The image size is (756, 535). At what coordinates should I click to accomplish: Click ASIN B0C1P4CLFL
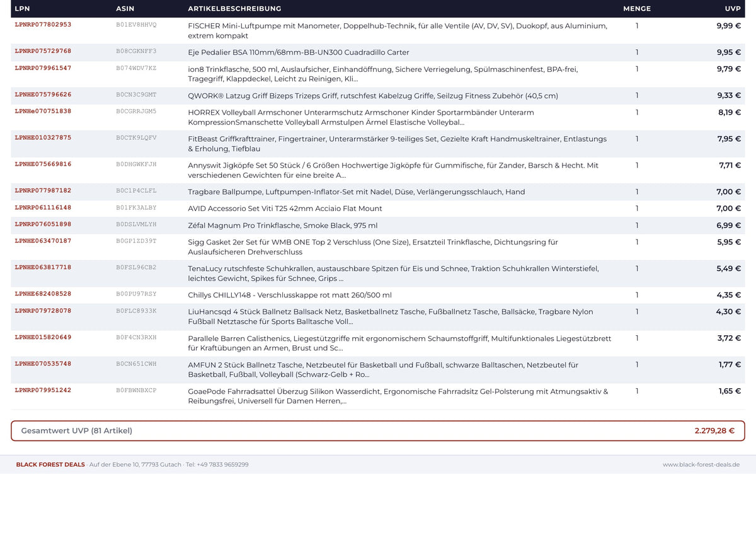coord(136,190)
